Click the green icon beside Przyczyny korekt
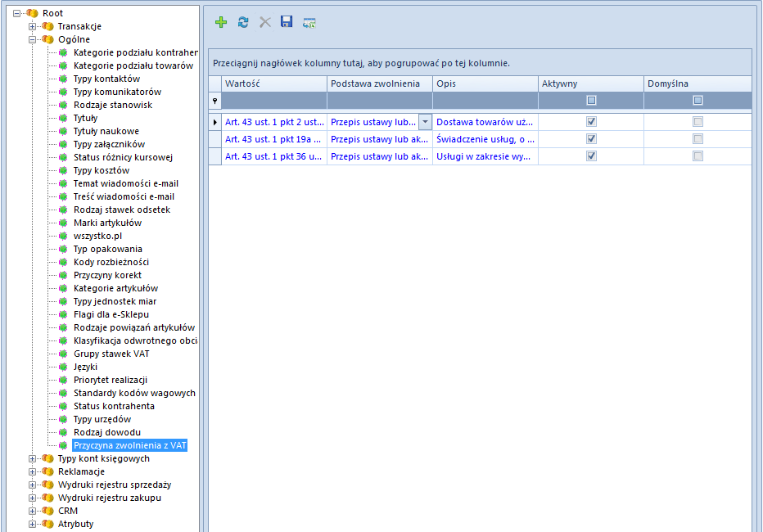This screenshot has width=763, height=532. pyautogui.click(x=63, y=275)
